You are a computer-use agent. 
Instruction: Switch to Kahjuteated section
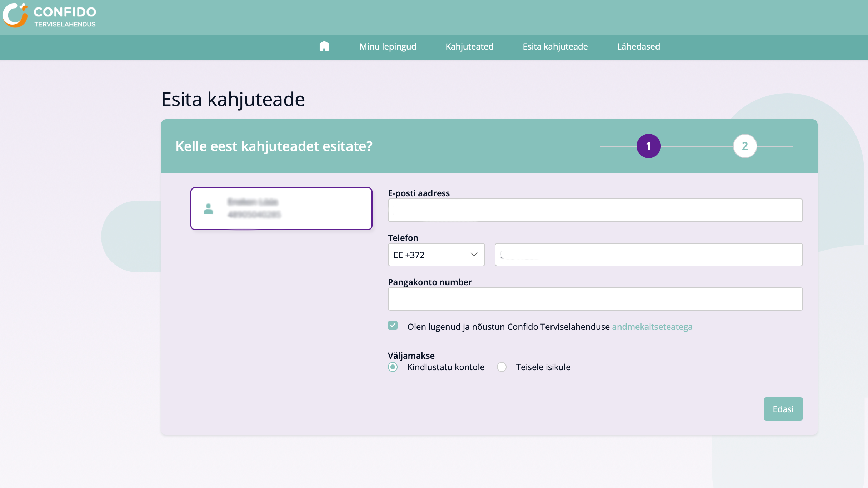469,46
